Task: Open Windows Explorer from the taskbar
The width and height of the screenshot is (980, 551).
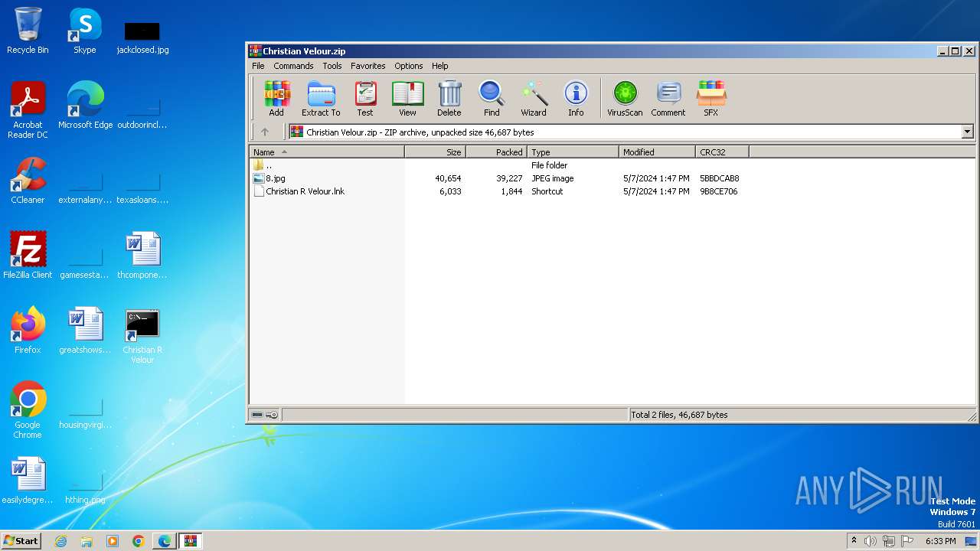Action: point(87,541)
